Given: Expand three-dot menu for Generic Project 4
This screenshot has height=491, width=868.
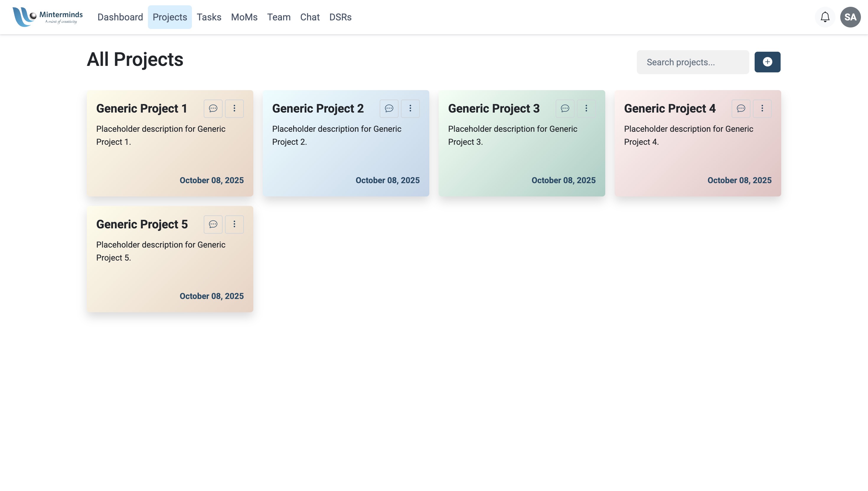Looking at the screenshot, I should tap(762, 108).
